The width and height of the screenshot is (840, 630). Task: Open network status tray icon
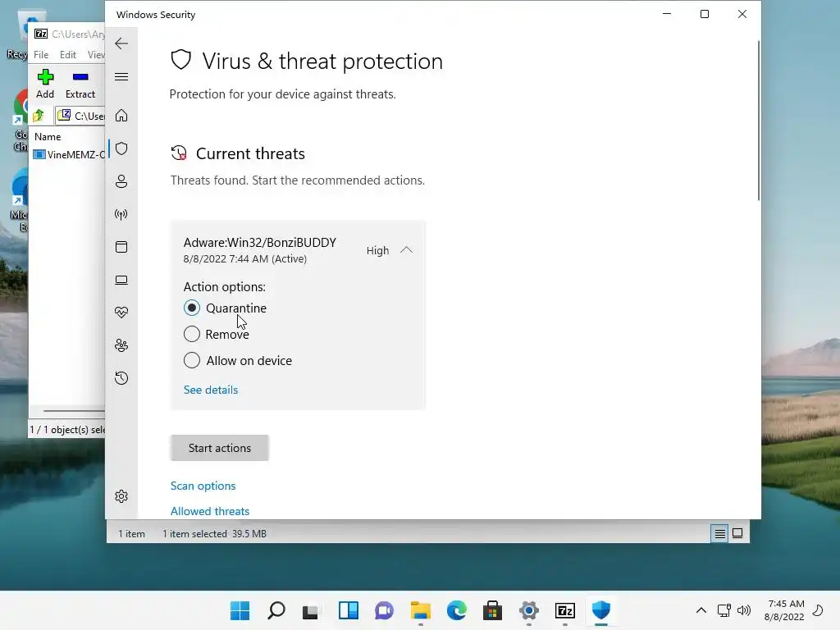pyautogui.click(x=724, y=610)
